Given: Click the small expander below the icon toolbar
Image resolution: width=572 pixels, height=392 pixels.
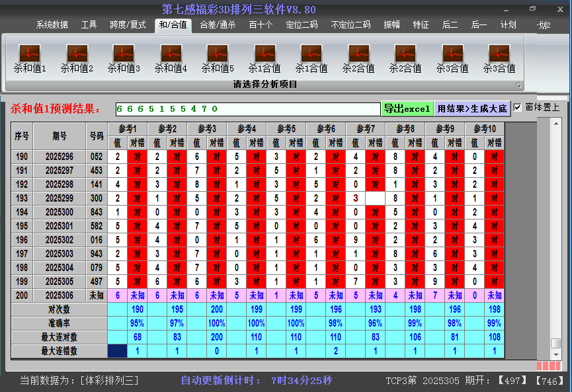Looking at the screenshot, I should point(519,84).
